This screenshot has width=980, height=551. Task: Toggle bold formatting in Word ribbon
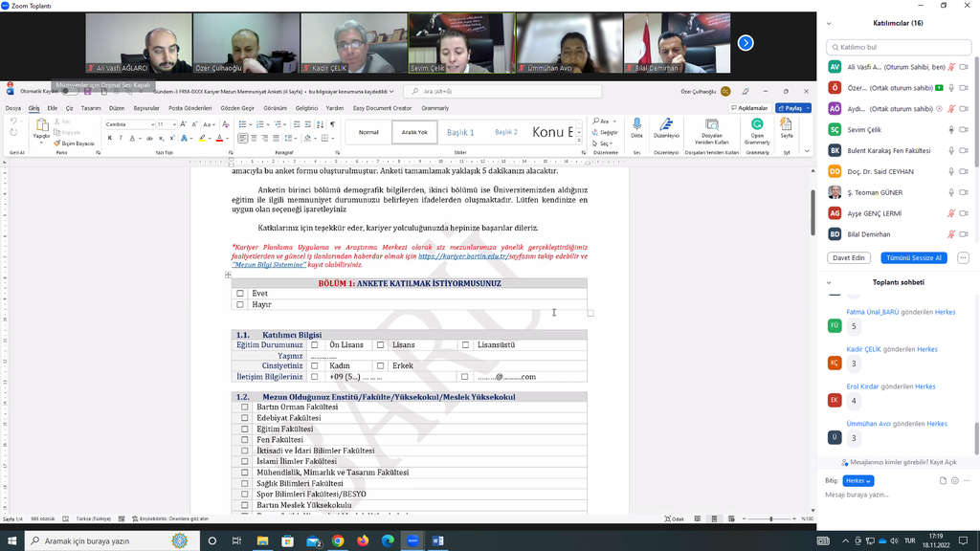click(x=109, y=138)
